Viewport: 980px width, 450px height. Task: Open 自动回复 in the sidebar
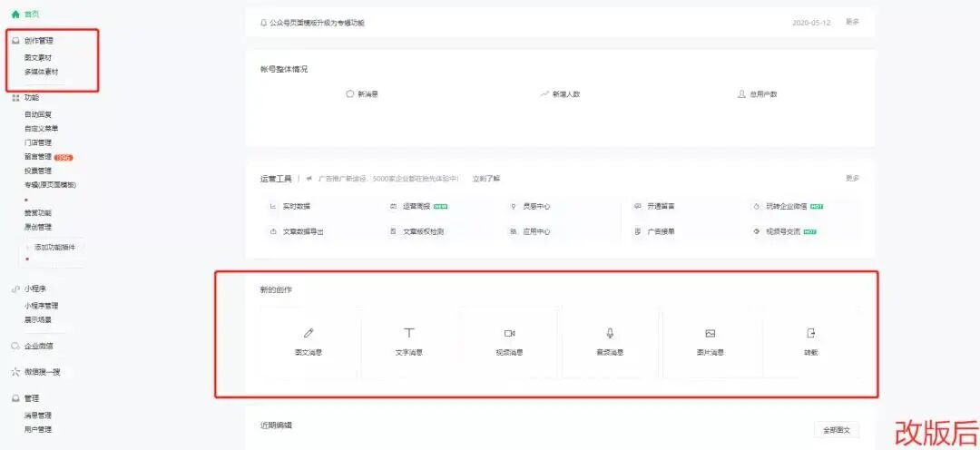(38, 114)
